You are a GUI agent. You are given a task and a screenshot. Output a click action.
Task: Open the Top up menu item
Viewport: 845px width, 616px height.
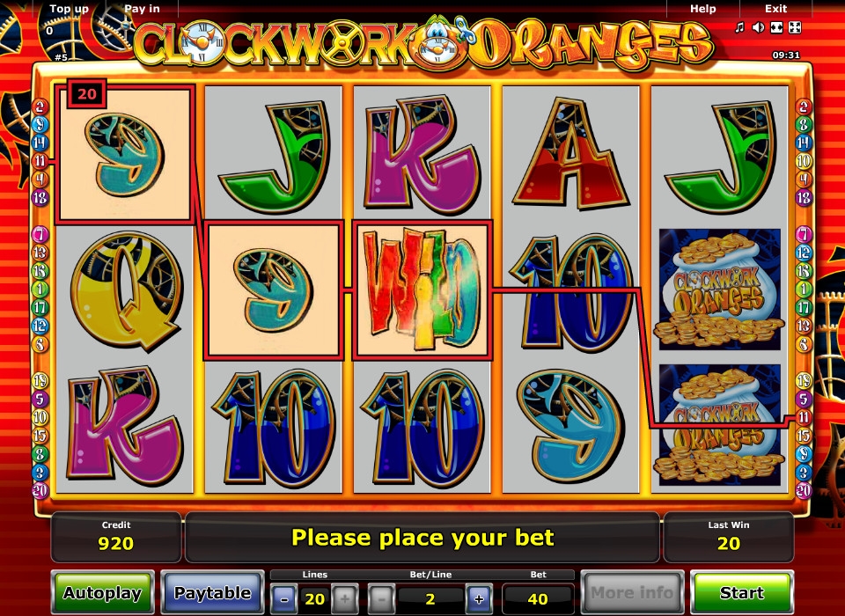69,9
